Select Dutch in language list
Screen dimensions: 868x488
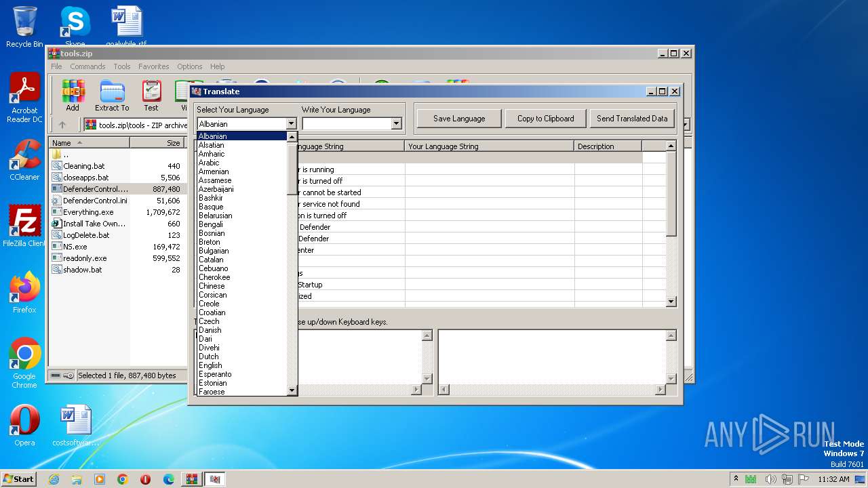click(x=242, y=357)
